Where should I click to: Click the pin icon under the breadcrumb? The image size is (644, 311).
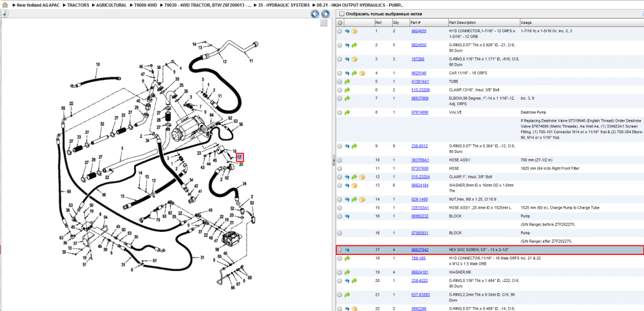point(4,14)
